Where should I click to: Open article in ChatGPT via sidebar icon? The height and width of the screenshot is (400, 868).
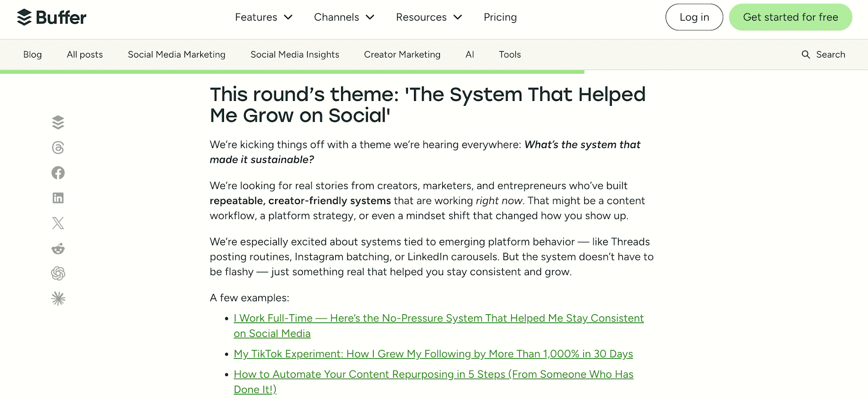coord(58,273)
